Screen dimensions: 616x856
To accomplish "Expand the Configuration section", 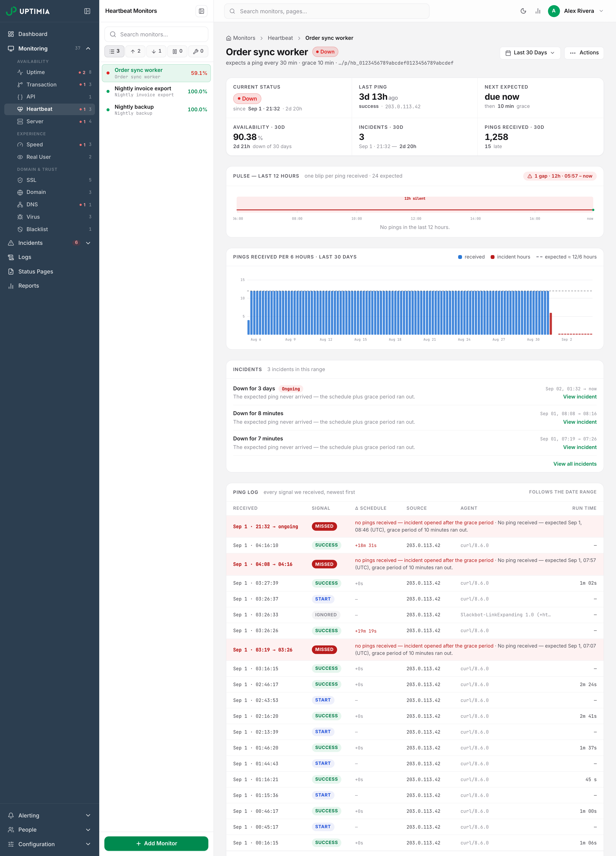I will point(49,844).
